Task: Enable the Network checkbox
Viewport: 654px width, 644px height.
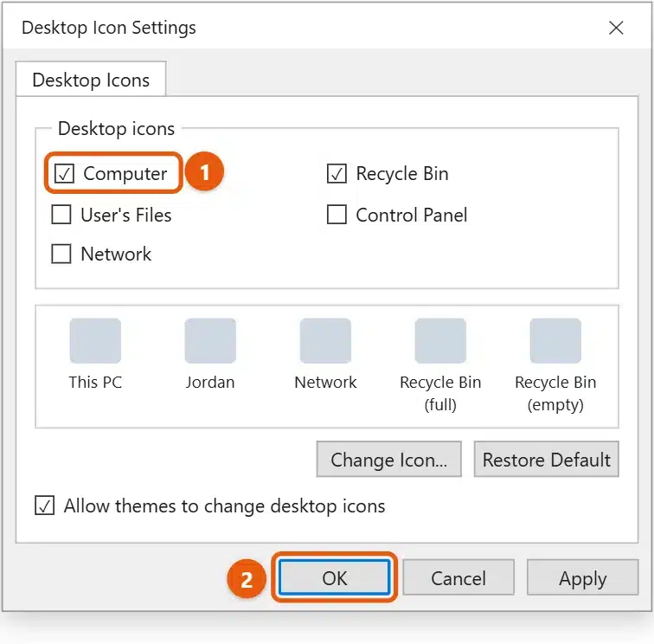Action: click(61, 254)
